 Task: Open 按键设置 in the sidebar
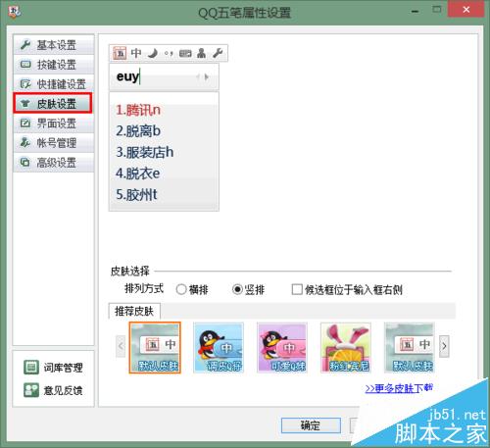tap(54, 65)
